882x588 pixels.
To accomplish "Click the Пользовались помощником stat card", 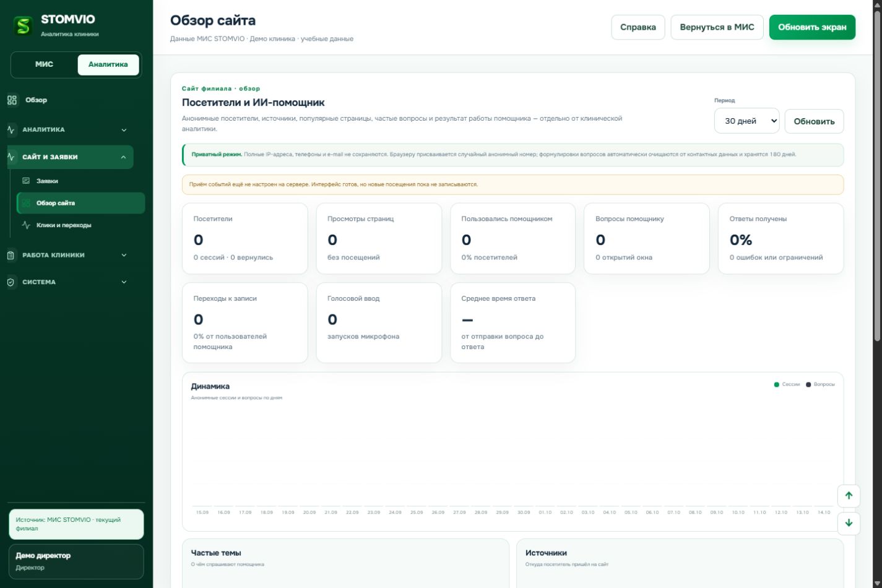I will pyautogui.click(x=513, y=238).
